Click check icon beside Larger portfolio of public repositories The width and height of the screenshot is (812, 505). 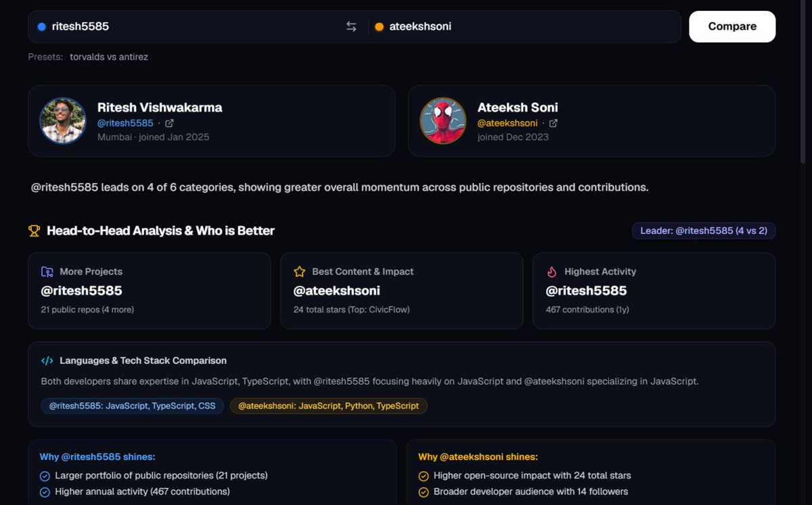[45, 475]
